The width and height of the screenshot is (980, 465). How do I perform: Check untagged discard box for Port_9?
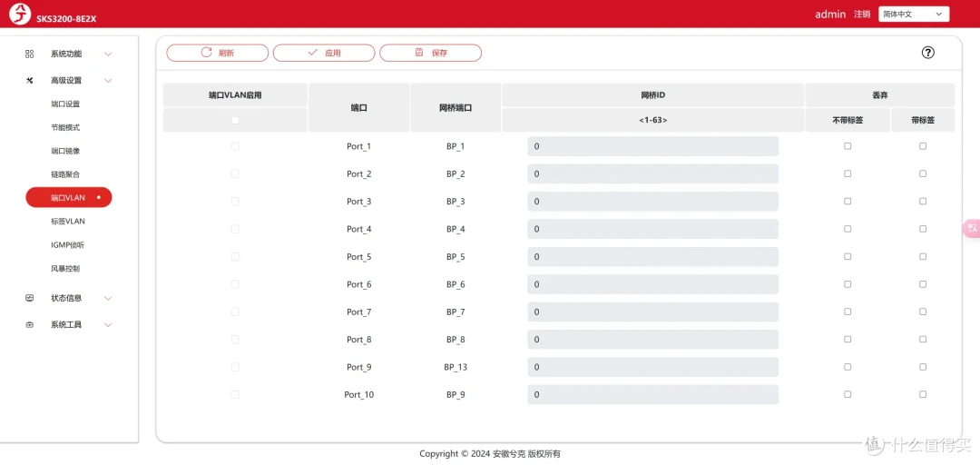pyautogui.click(x=848, y=367)
